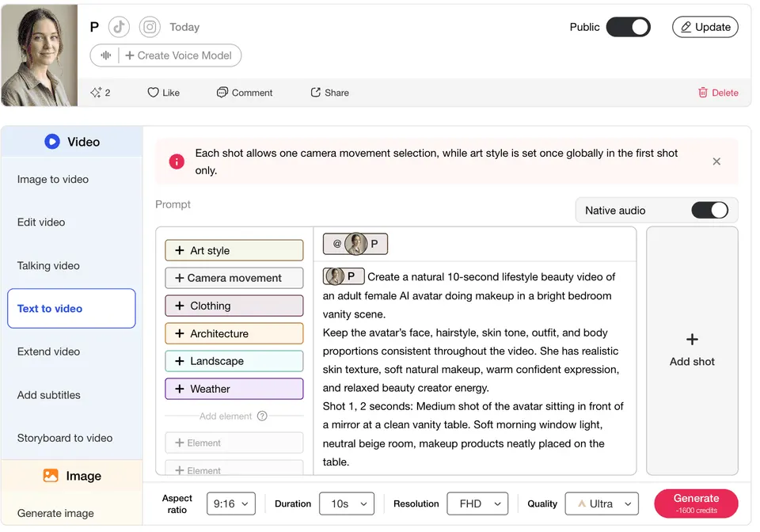Open the Quality Ultra dropdown

tap(602, 504)
